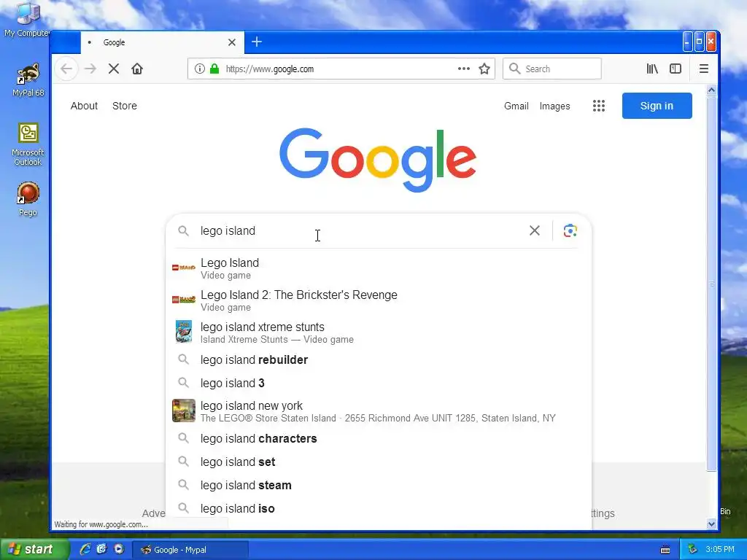The width and height of the screenshot is (747, 560).
Task: Select lego island characters suggestion
Action: [x=379, y=438]
